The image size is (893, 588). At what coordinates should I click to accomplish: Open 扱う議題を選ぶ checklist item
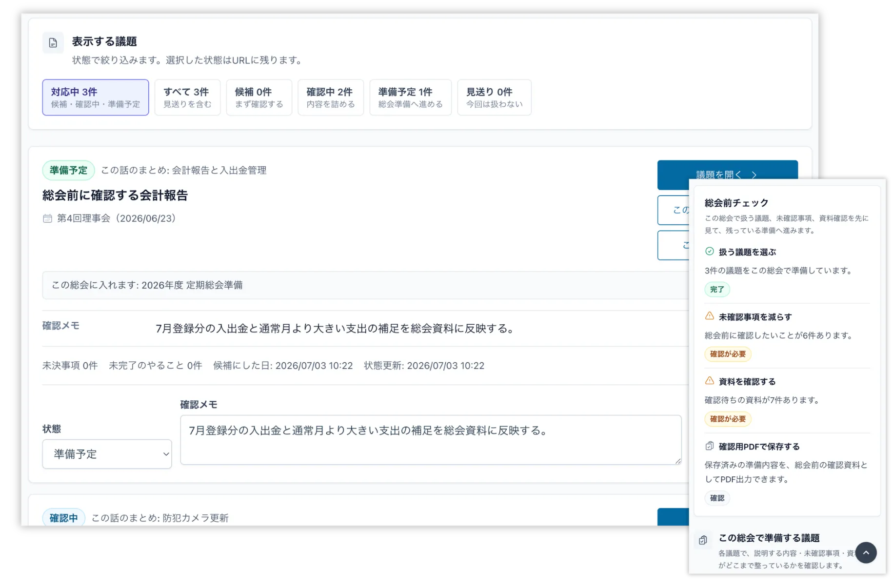[747, 252]
